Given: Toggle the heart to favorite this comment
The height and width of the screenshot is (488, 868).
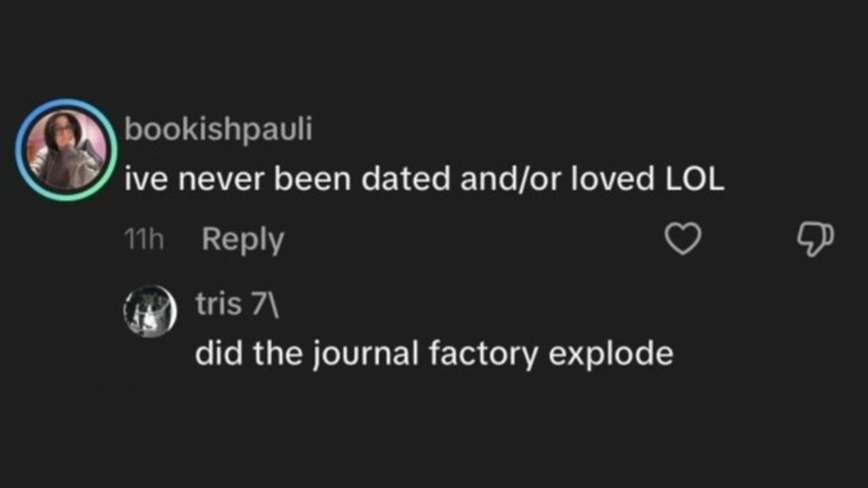Looking at the screenshot, I should [682, 239].
